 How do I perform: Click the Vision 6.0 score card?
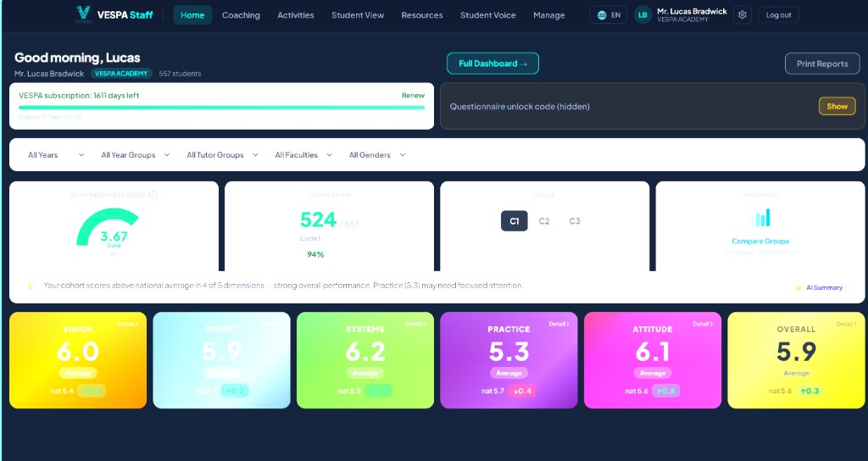pos(78,360)
